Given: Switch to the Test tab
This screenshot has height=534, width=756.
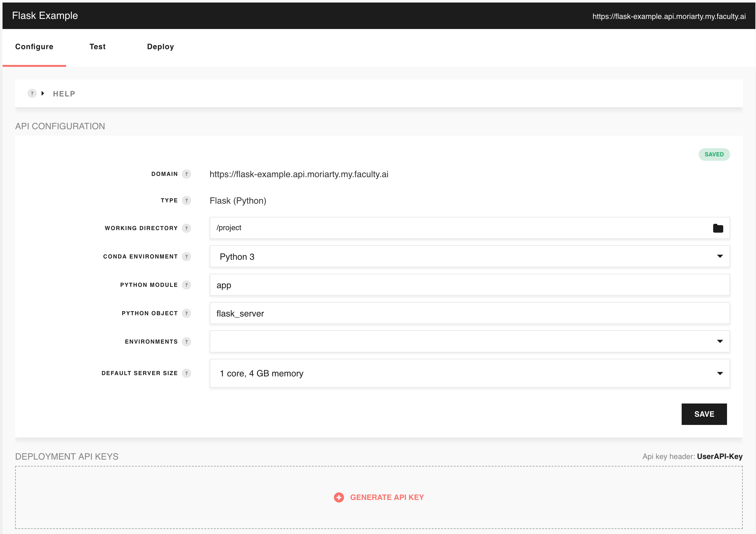Looking at the screenshot, I should 97,47.
